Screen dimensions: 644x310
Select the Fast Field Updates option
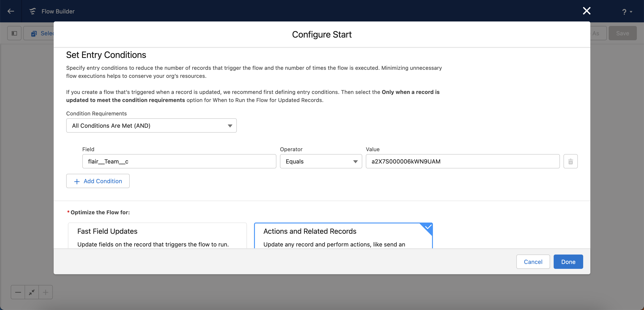pyautogui.click(x=157, y=236)
